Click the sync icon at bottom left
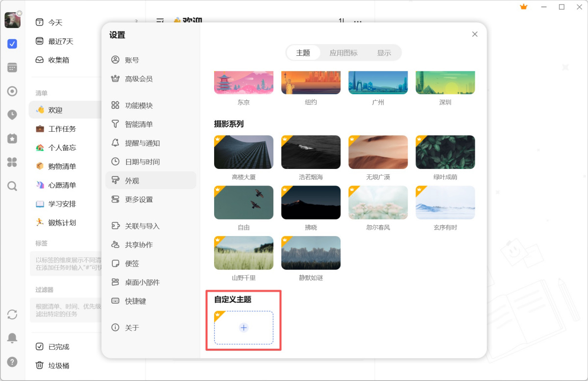 click(x=12, y=315)
